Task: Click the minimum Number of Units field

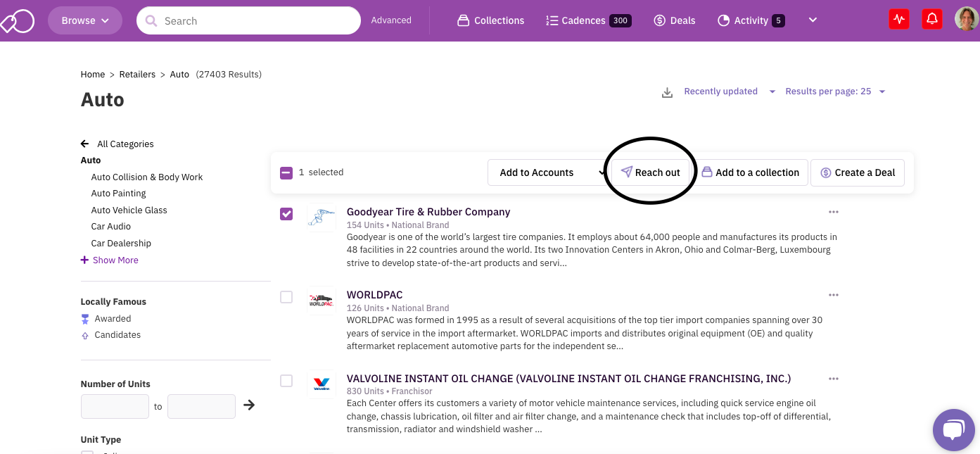Action: pos(115,406)
